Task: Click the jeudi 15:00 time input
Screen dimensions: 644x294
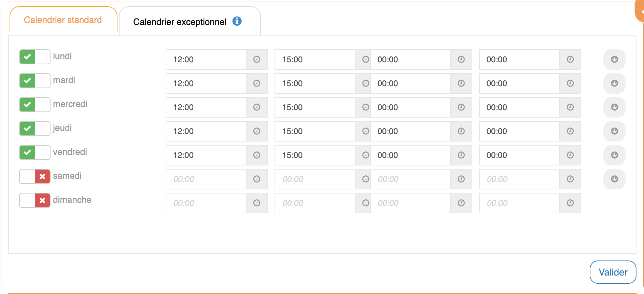Action: (314, 131)
